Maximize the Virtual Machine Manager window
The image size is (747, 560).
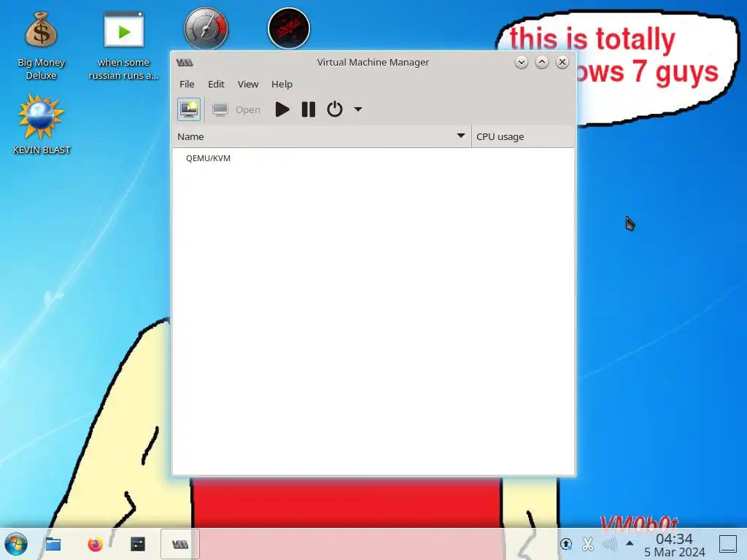coord(542,63)
